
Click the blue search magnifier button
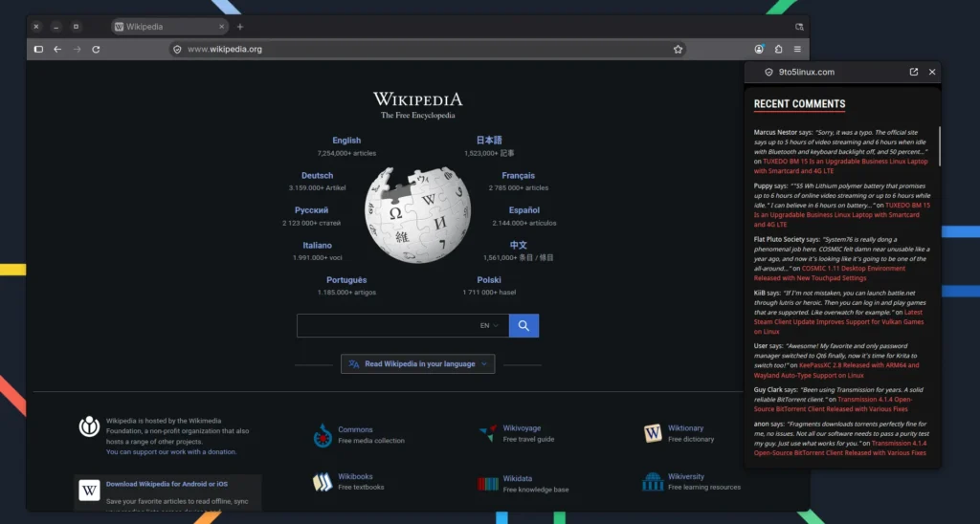click(x=523, y=325)
